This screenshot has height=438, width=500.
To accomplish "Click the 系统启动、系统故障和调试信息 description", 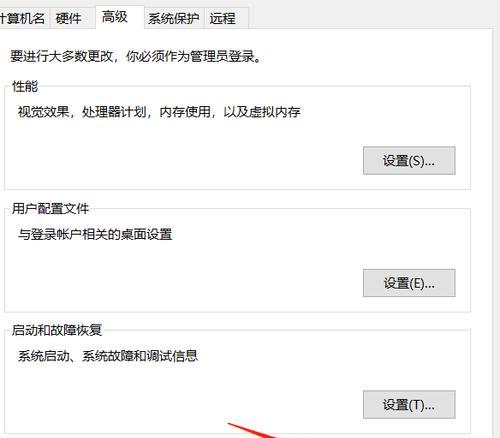I will click(x=108, y=356).
